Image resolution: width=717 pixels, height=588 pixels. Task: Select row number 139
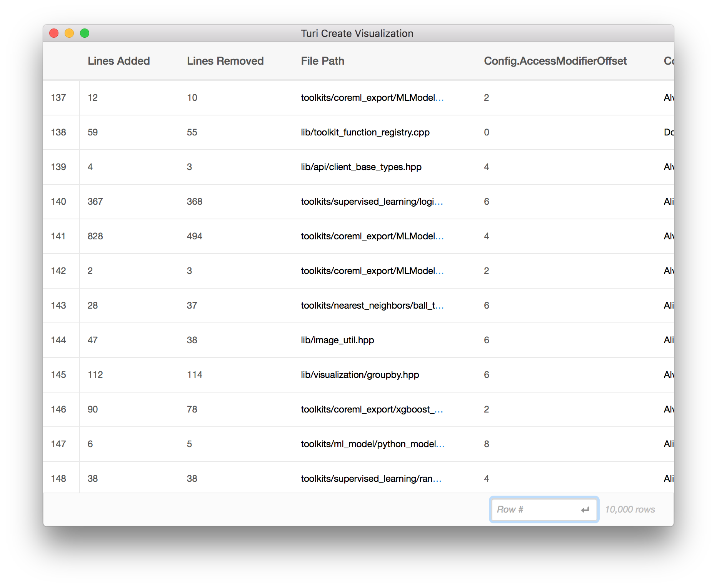pyautogui.click(x=58, y=167)
